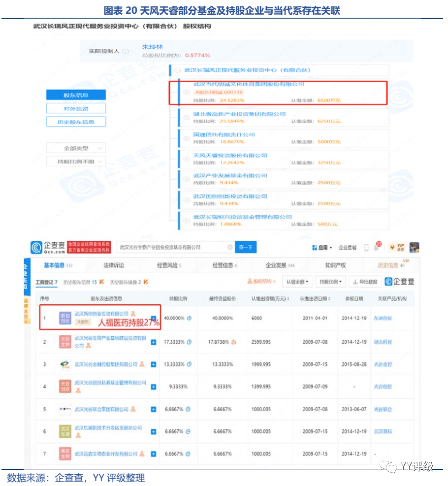The height and width of the screenshot is (486, 448).
Task: Expand 天风天睿投资股份有限公司 shareholder node
Action: pos(187,159)
